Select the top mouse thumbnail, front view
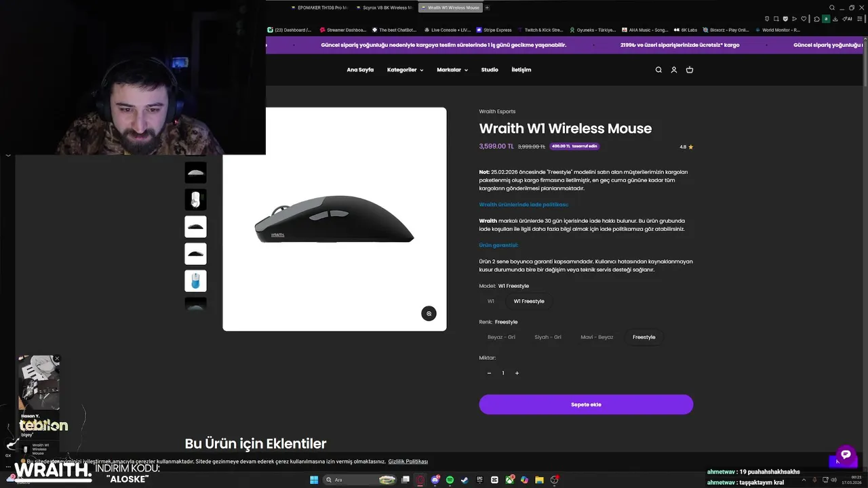The image size is (868, 488). pos(196,172)
